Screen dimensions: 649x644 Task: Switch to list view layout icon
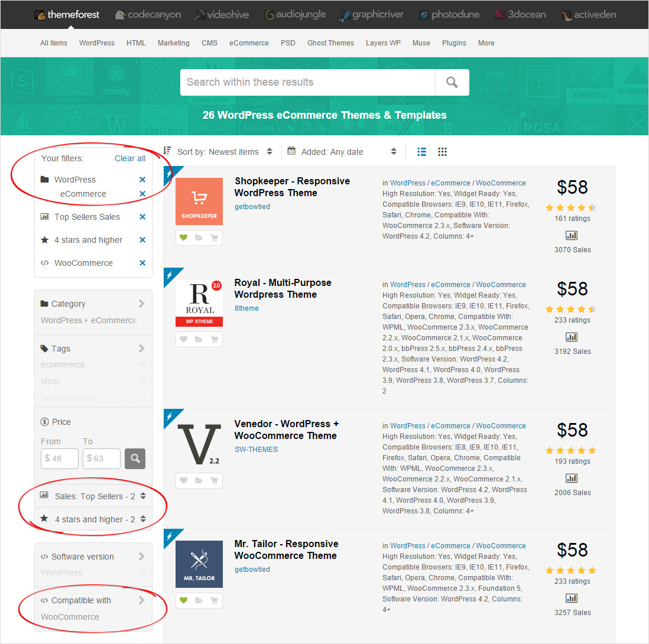[421, 152]
